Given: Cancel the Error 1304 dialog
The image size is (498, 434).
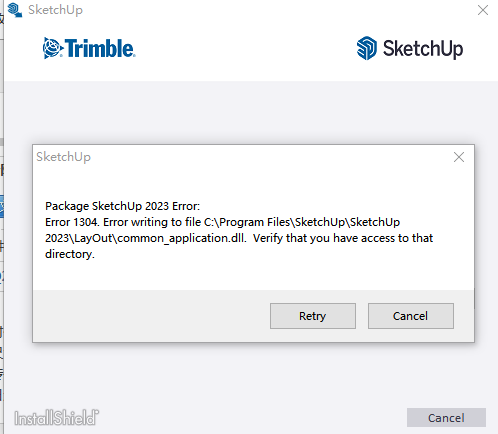Looking at the screenshot, I should 411,316.
